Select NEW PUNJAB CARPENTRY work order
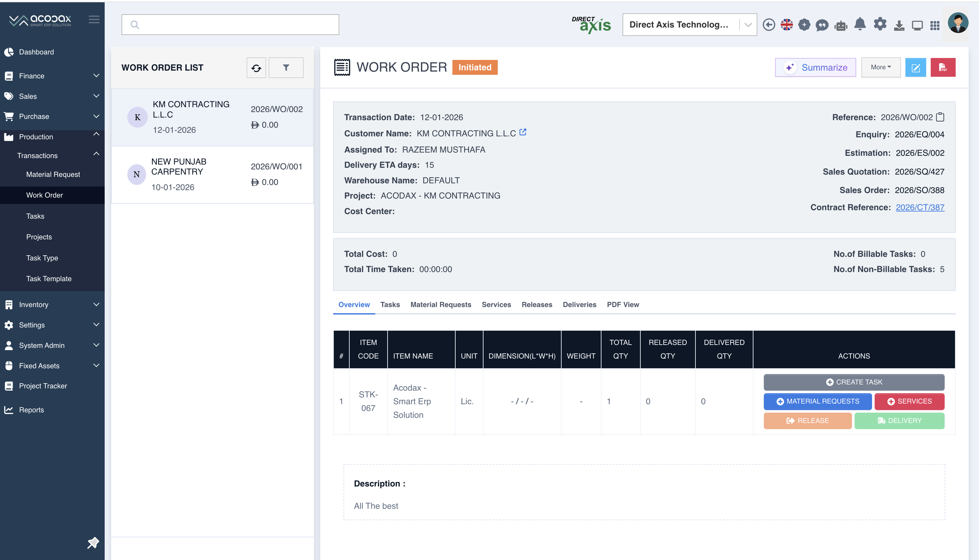 (213, 175)
